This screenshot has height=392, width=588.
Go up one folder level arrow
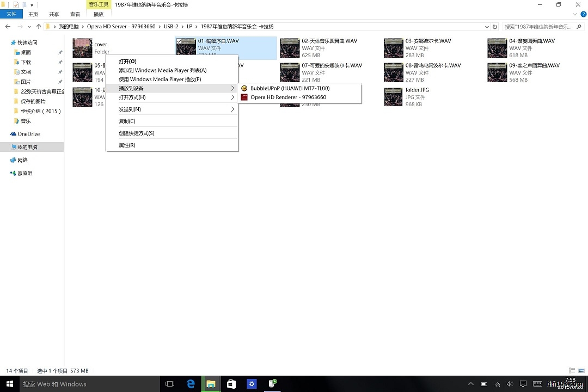39,27
